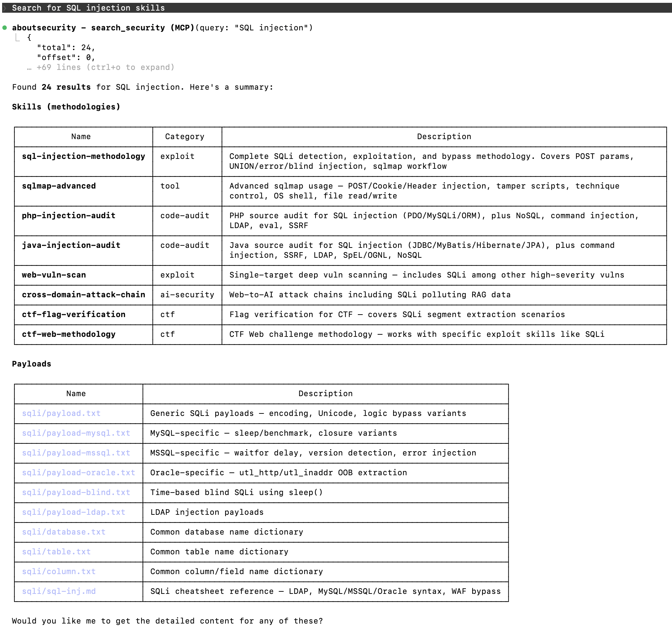
Task: Click 'exploit' category in web-vuln-scan row
Action: click(177, 275)
